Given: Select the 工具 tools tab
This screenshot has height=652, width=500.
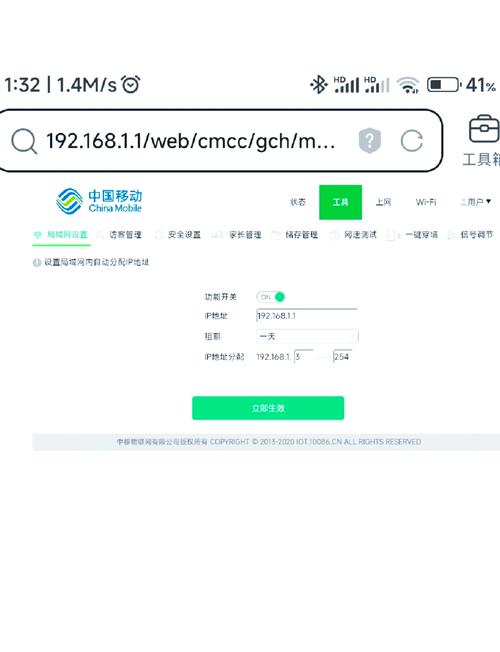Looking at the screenshot, I should click(x=340, y=202).
